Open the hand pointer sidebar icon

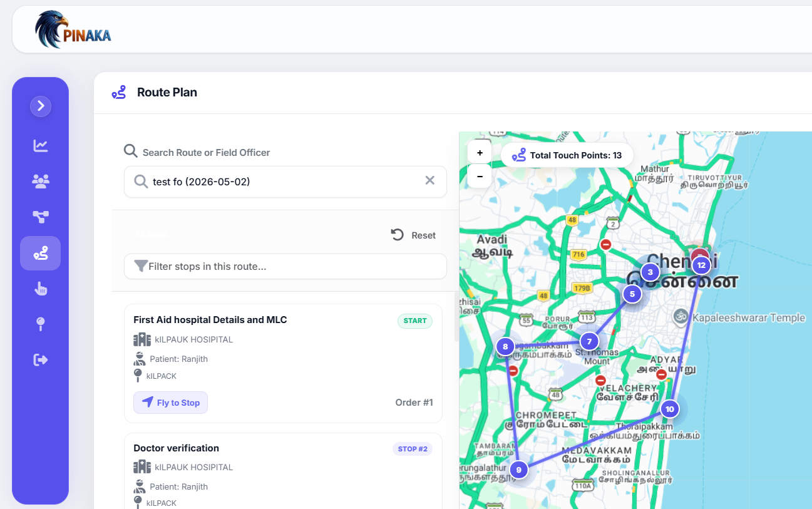point(41,289)
